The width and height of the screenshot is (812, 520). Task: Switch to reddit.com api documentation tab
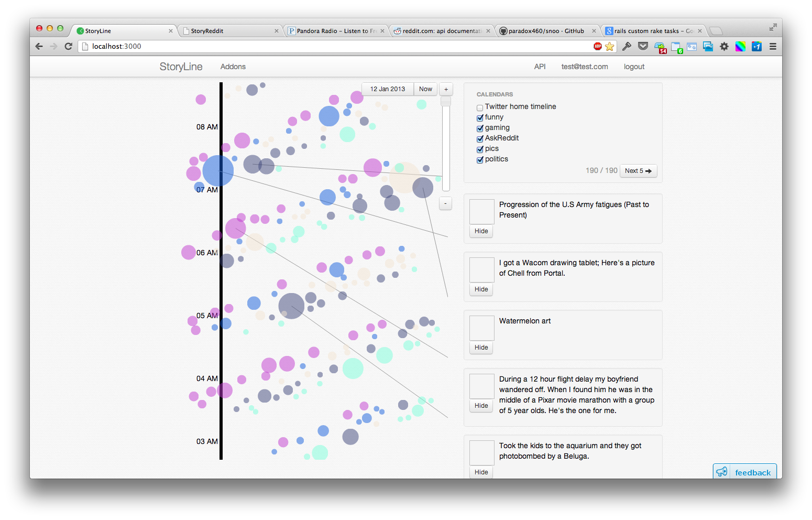441,31
